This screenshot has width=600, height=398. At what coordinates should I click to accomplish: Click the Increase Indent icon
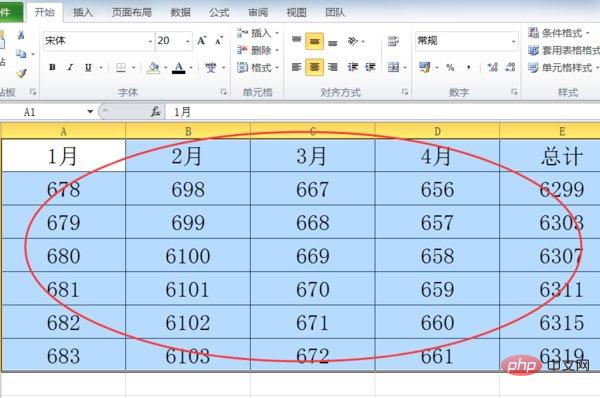tap(370, 67)
